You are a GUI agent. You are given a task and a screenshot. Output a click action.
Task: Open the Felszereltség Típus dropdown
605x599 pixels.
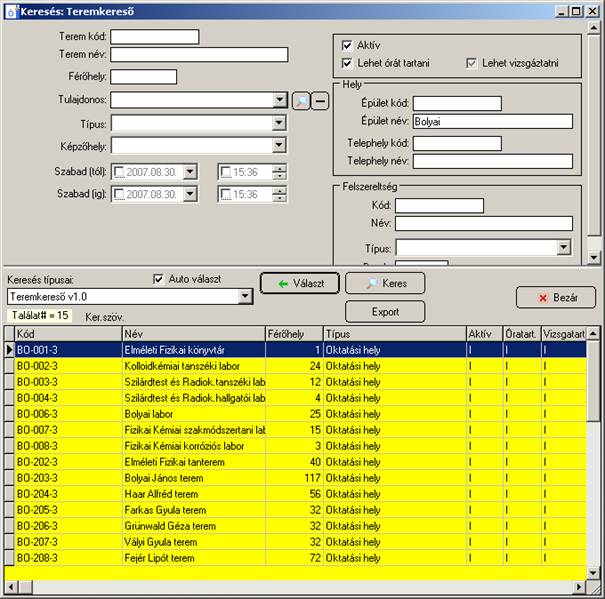(x=564, y=247)
